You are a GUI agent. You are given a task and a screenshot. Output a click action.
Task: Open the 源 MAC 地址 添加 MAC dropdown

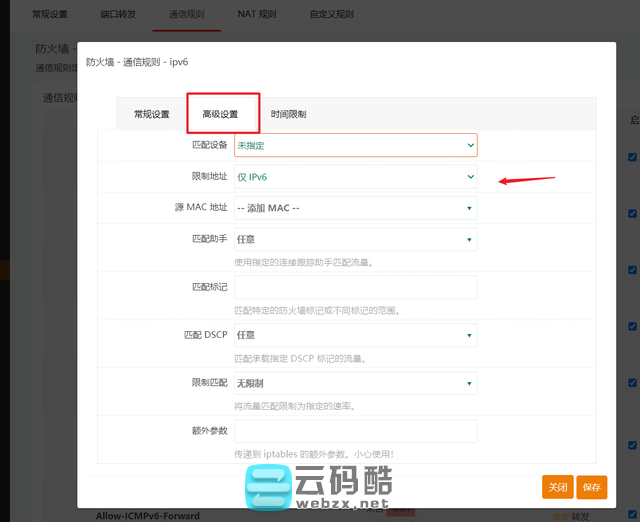(x=355, y=208)
